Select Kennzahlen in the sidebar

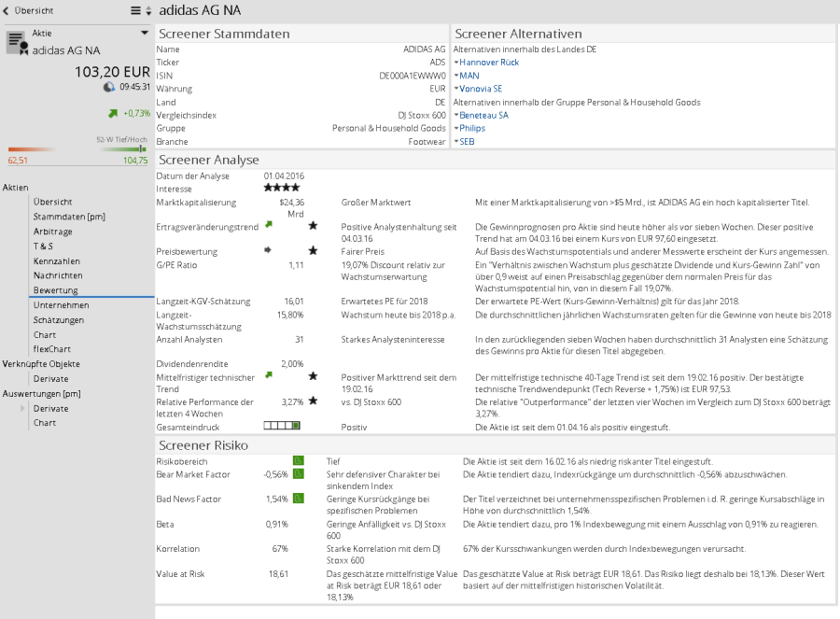point(56,260)
